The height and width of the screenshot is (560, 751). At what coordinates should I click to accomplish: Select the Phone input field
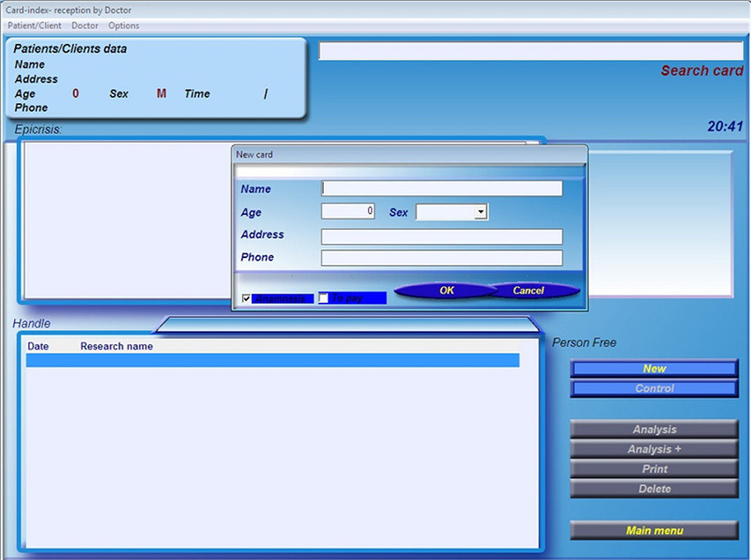(x=441, y=258)
